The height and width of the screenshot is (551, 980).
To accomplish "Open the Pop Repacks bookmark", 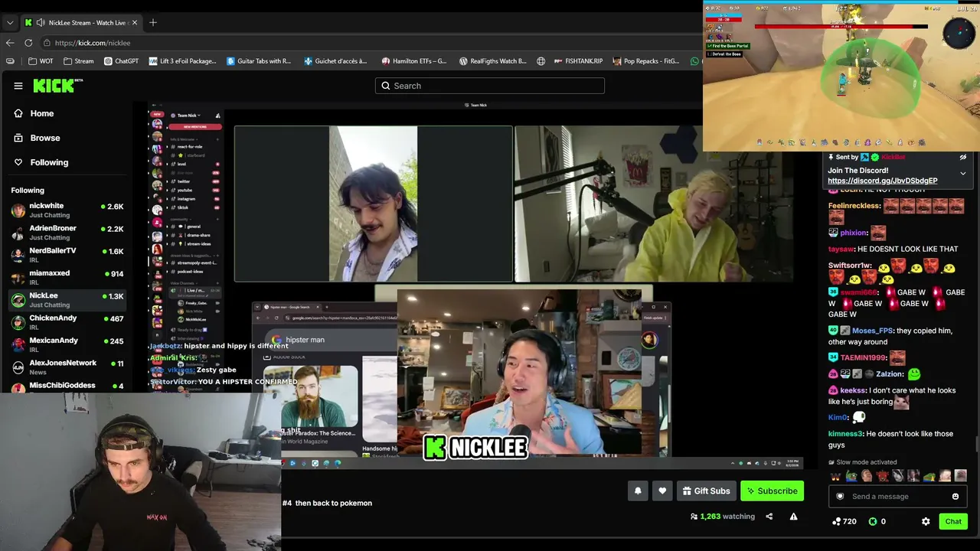I will tap(645, 61).
